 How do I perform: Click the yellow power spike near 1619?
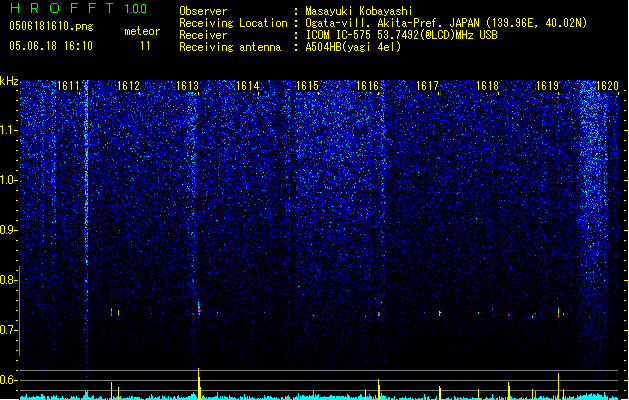[x=558, y=386]
